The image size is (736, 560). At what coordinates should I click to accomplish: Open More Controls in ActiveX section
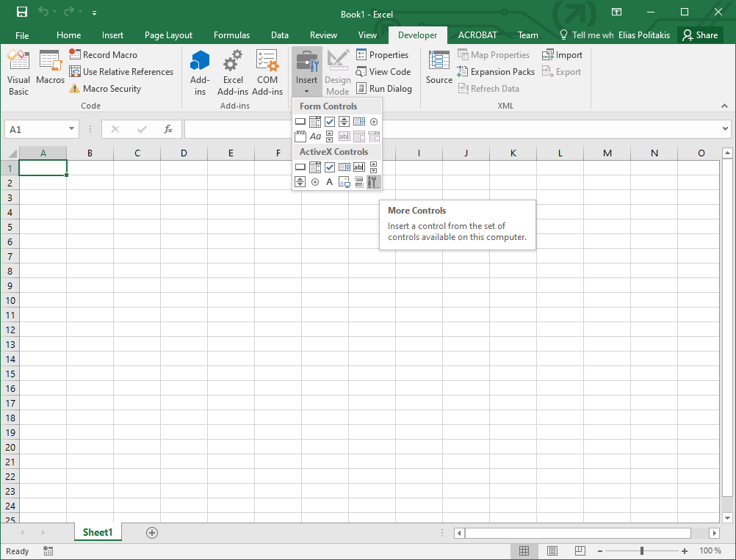[374, 182]
